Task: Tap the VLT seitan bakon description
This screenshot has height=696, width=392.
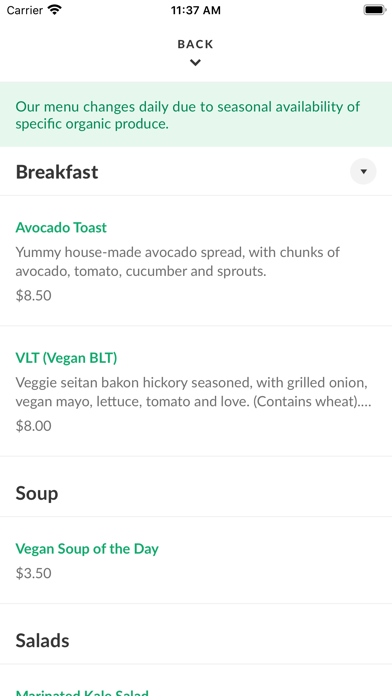Action: [194, 392]
